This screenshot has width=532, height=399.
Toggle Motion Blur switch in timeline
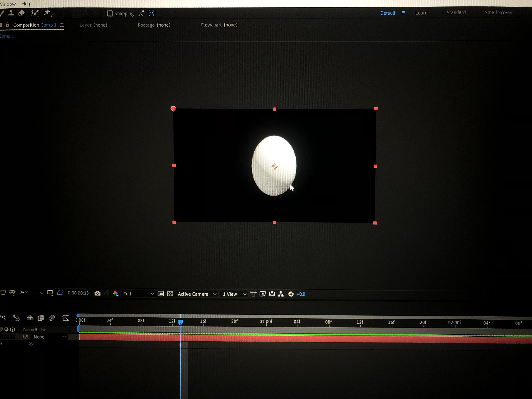[52, 318]
